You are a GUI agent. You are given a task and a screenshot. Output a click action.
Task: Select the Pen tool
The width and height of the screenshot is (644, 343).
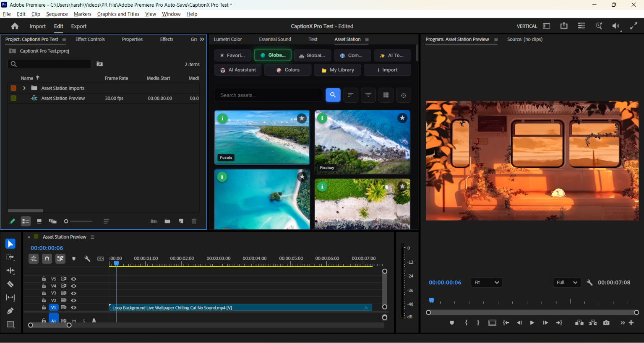tap(10, 311)
